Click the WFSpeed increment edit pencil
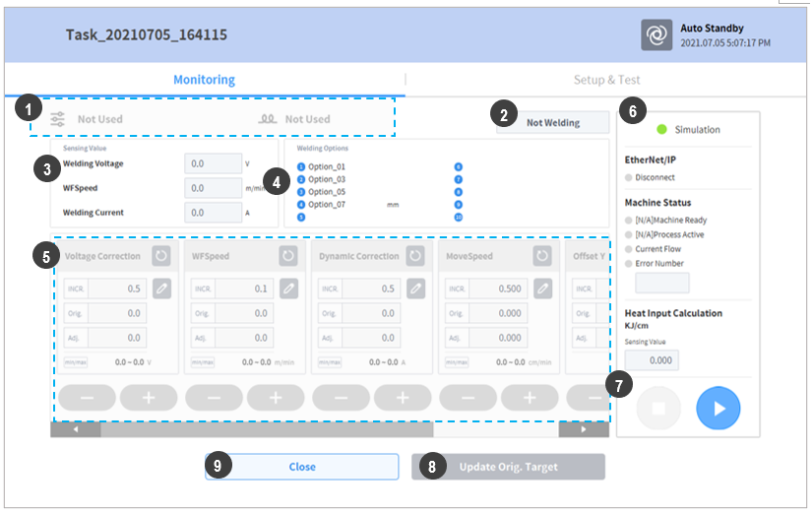The width and height of the screenshot is (812, 514). point(288,289)
